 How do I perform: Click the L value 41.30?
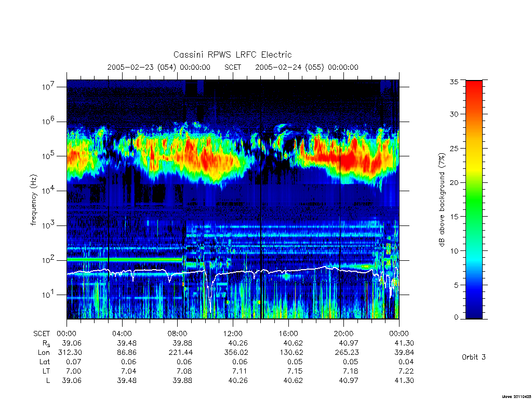404,381
